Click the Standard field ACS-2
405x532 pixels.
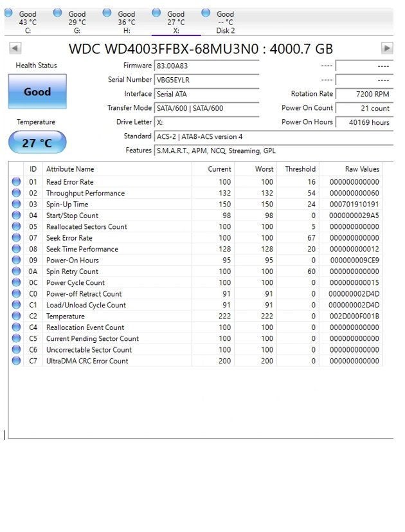pos(274,137)
